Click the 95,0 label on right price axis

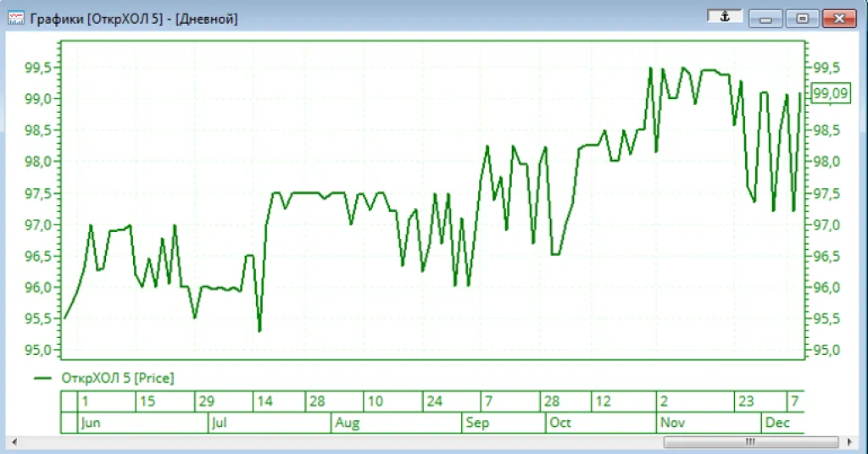pyautogui.click(x=826, y=350)
